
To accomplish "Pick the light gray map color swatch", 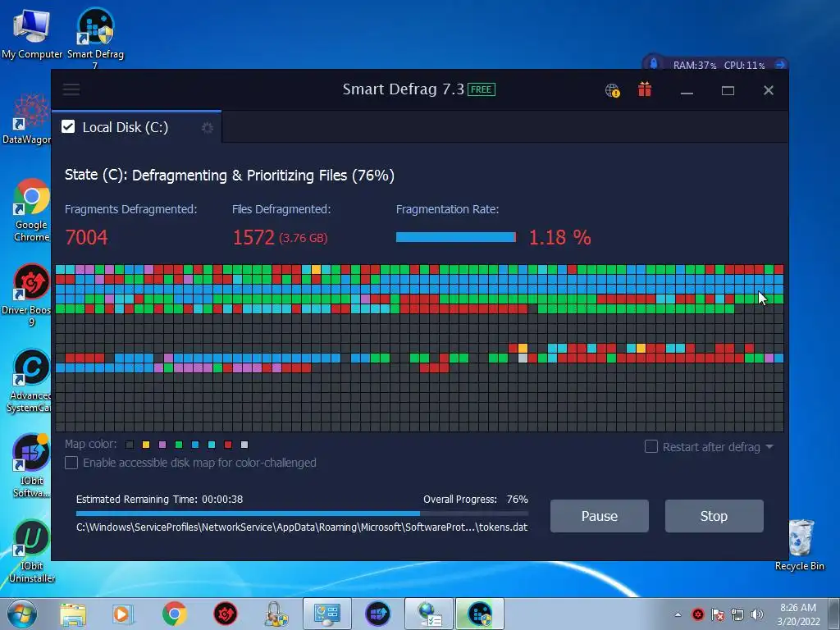I will coord(244,445).
